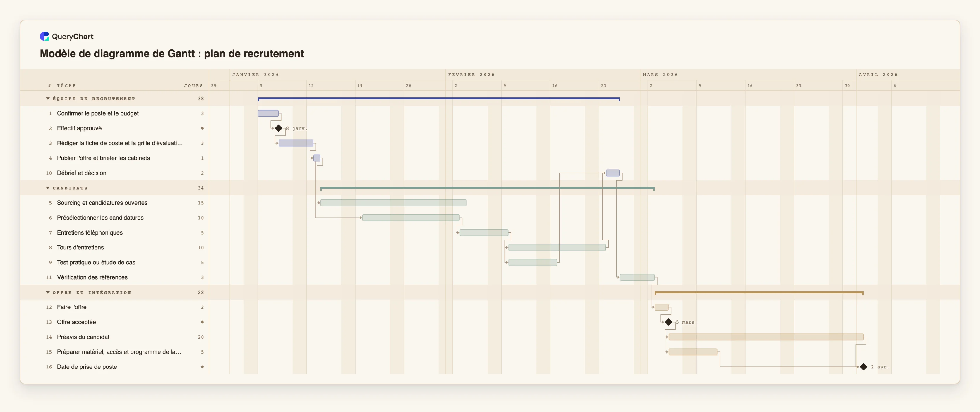Select the Vérification des références bar
980x412 pixels.
(637, 277)
